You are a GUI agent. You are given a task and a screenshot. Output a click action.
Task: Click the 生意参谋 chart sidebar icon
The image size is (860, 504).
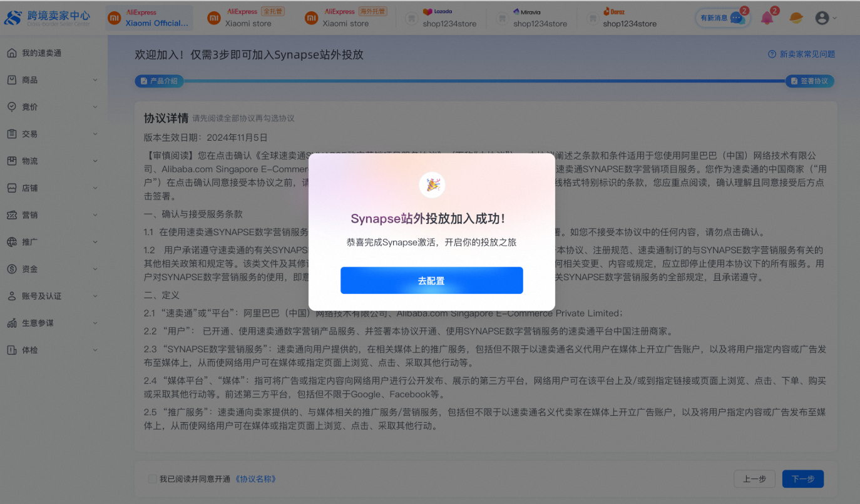pos(12,323)
